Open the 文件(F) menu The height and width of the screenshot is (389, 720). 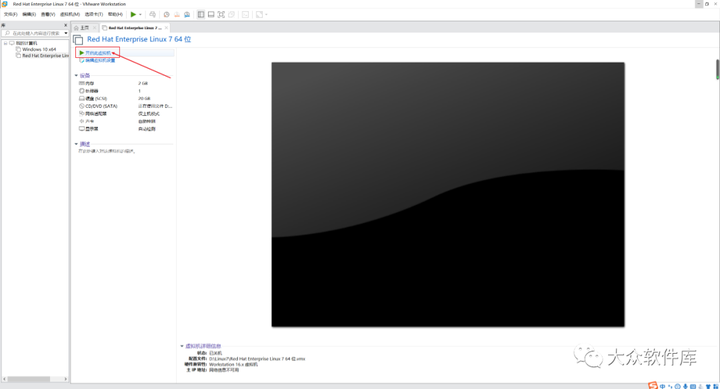(x=10, y=15)
